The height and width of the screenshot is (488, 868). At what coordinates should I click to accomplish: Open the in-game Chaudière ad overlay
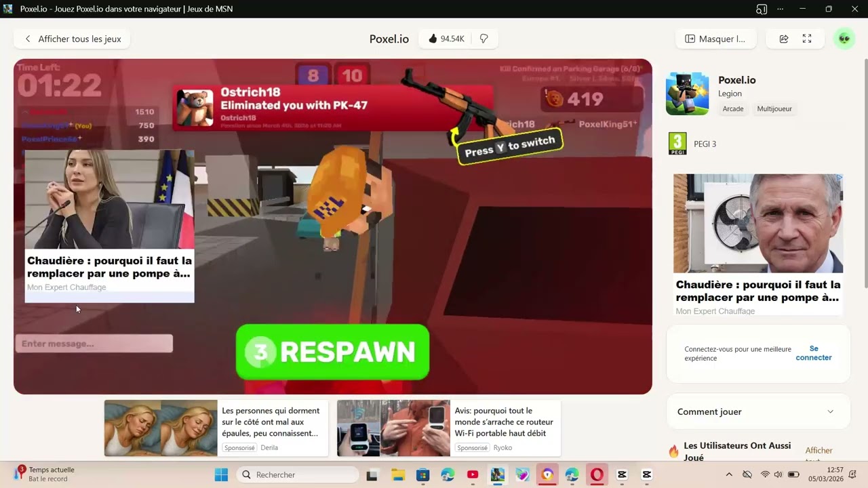109,226
